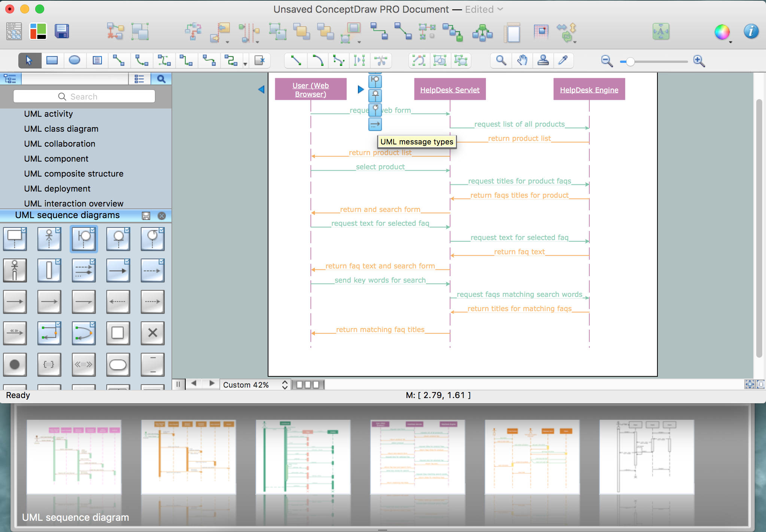Select UML class diagram from sidebar list

pos(61,128)
